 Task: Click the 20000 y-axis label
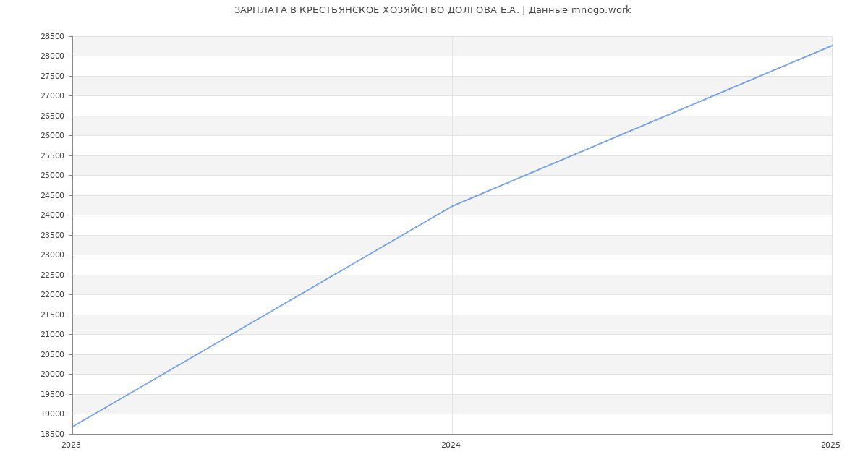pos(52,375)
